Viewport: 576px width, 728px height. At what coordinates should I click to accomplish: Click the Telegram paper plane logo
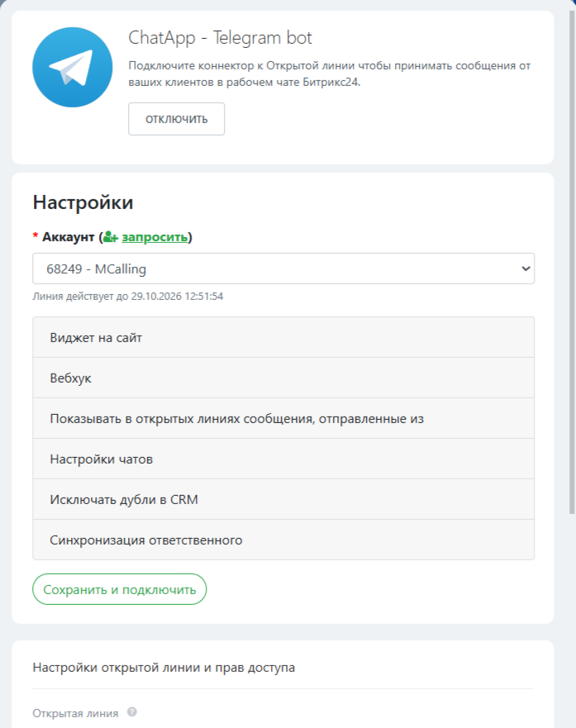pyautogui.click(x=72, y=67)
